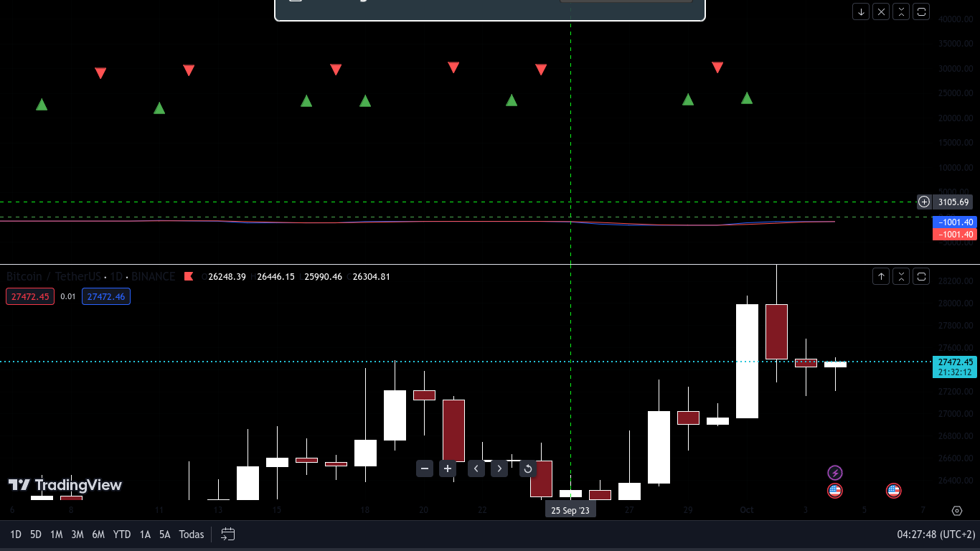Move the top indicator pane down
The width and height of the screenshot is (980, 551).
click(860, 11)
